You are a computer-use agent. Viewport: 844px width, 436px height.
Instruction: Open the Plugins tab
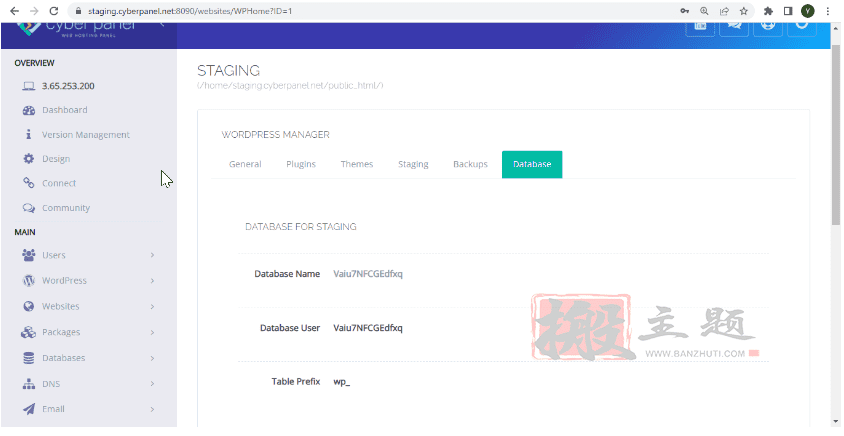coord(301,164)
